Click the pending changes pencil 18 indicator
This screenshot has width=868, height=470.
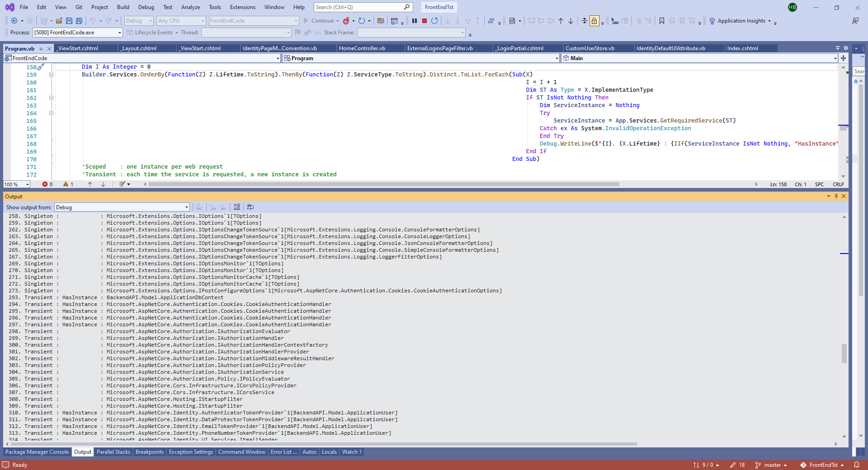click(737, 465)
